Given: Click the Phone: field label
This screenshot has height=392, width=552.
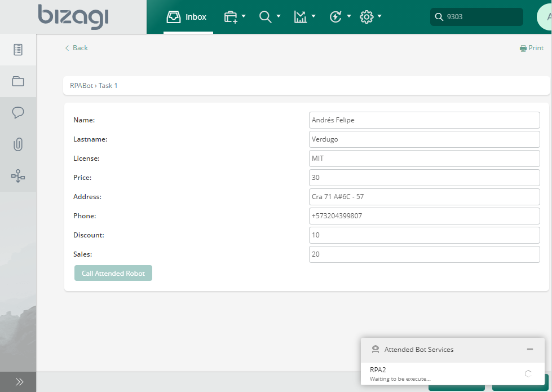Looking at the screenshot, I should tap(85, 216).
